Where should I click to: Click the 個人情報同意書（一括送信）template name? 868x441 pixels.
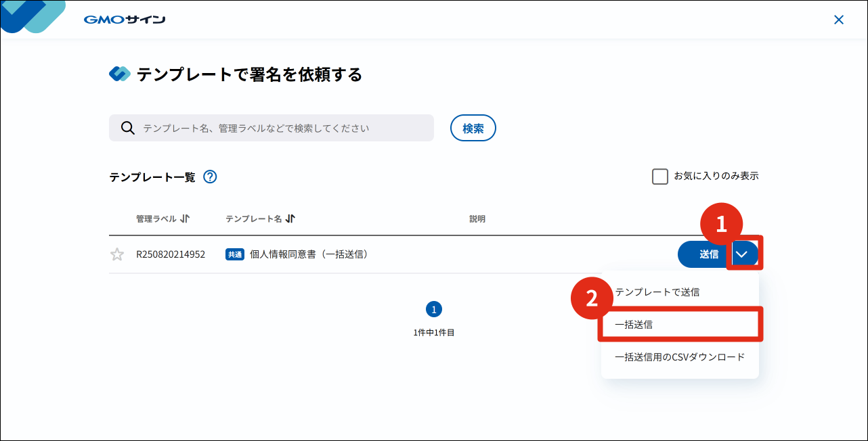[x=309, y=255]
